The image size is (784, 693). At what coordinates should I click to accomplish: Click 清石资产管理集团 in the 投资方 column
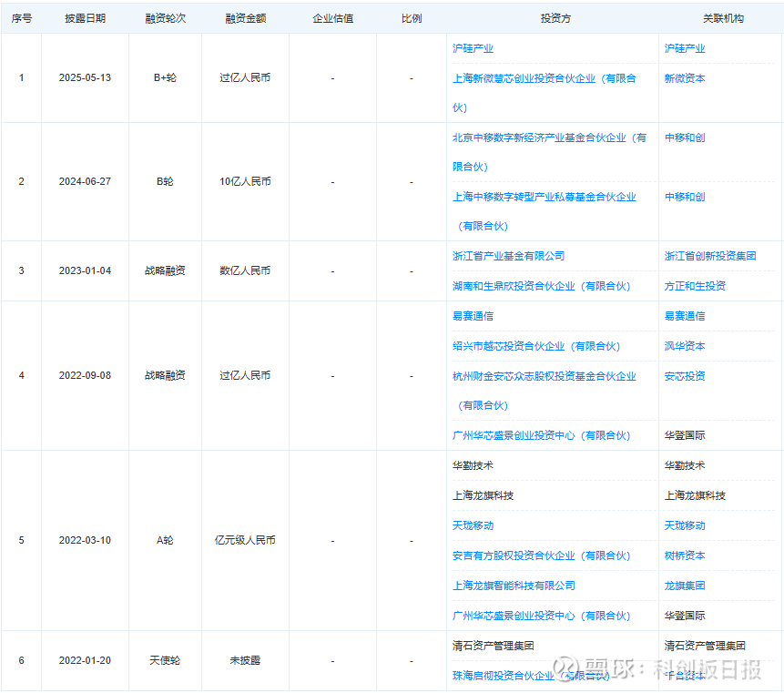(493, 646)
